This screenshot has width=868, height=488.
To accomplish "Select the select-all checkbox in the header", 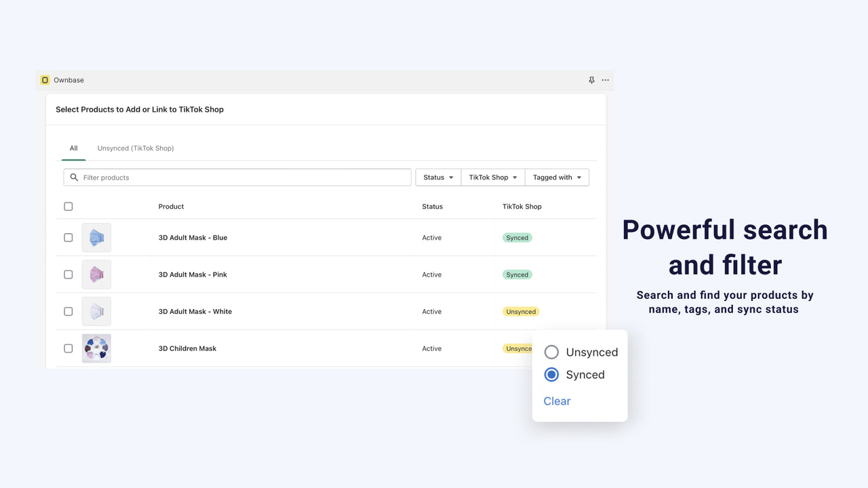I will pyautogui.click(x=68, y=206).
